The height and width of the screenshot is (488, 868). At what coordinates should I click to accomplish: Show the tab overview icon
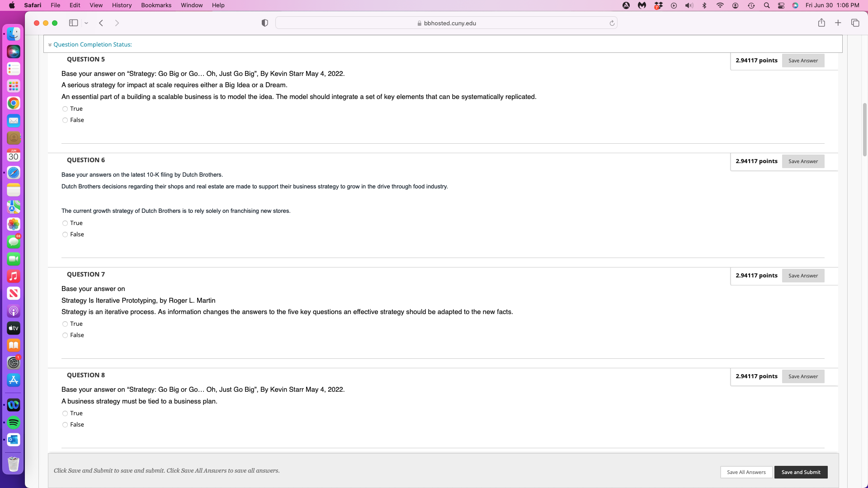point(855,23)
